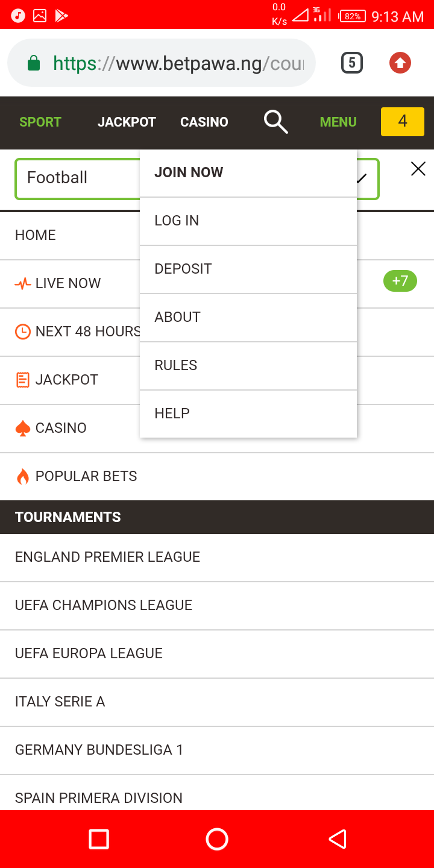
Task: Open the jackpot ticket icon
Action: tap(22, 379)
